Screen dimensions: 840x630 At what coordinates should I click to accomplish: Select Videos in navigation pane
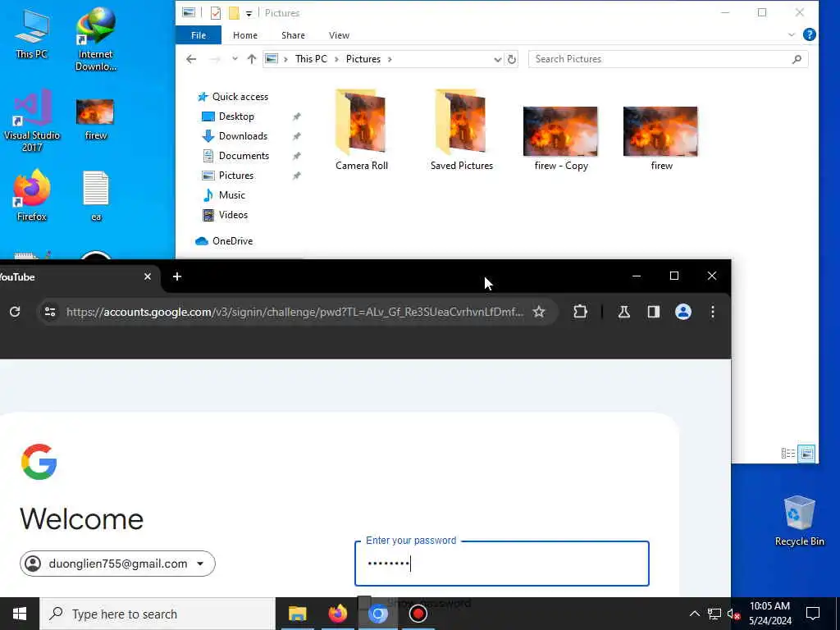(225, 215)
